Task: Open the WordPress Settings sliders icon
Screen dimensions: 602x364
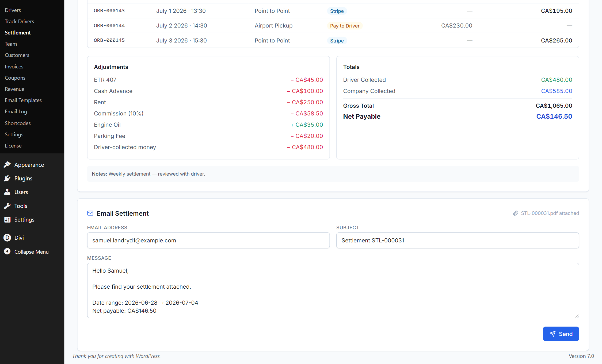Action: pyautogui.click(x=7, y=219)
